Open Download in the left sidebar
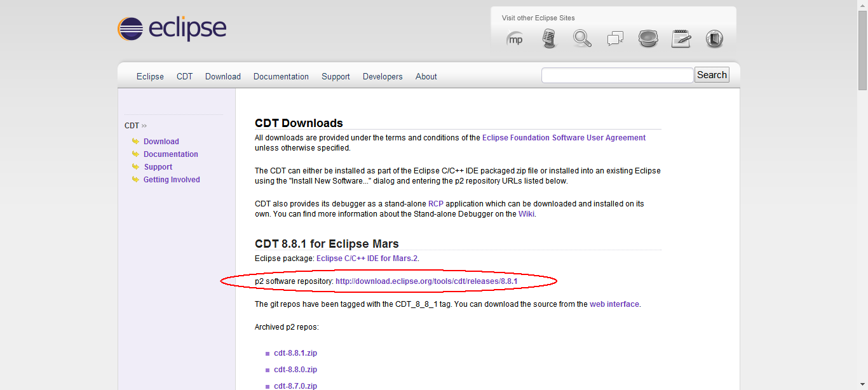The height and width of the screenshot is (390, 868). (161, 142)
